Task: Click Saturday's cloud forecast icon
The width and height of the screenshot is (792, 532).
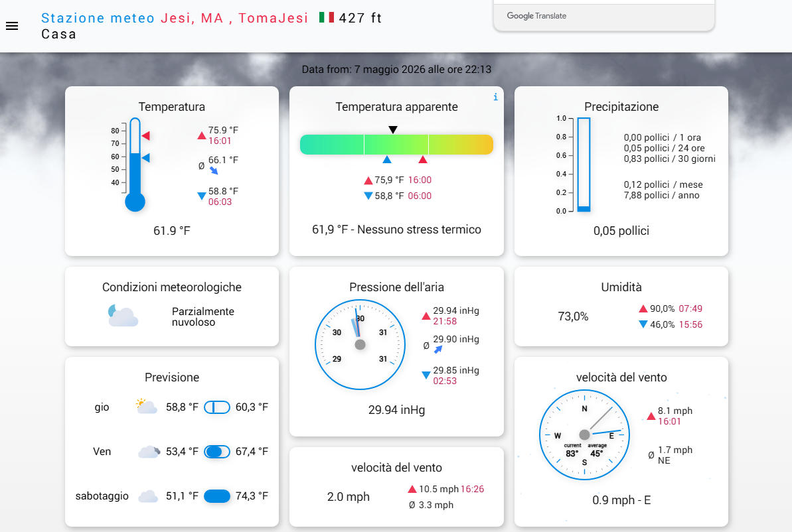Action: click(148, 496)
